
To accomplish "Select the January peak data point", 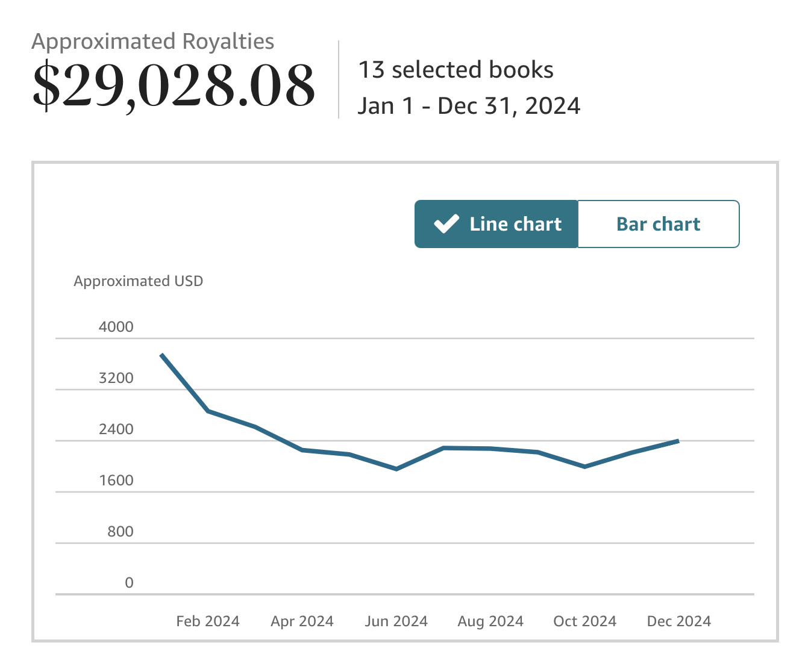I will tap(163, 355).
